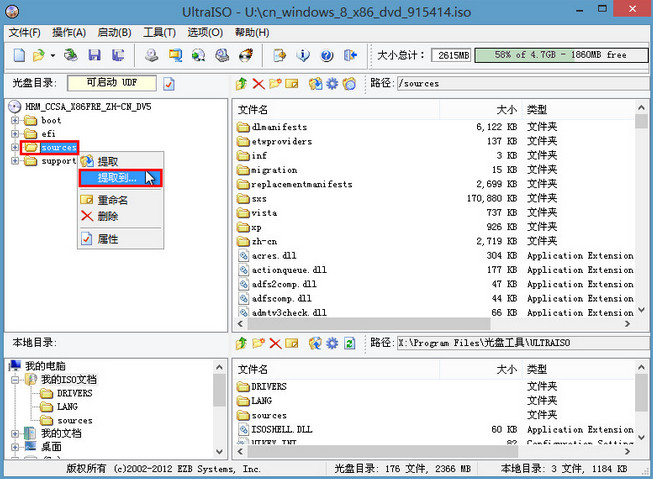Sort disc files by 文件名 column header
653x479 pixels.
[336, 110]
